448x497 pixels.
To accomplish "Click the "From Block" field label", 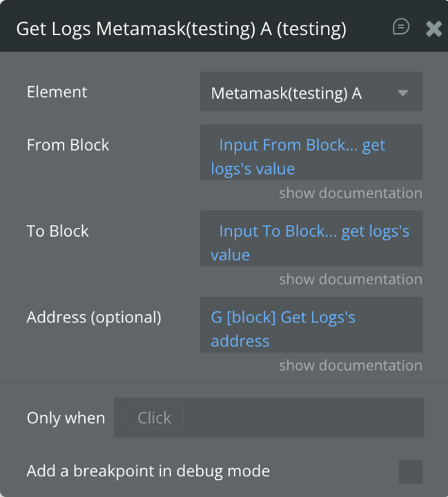I will coord(68,145).
